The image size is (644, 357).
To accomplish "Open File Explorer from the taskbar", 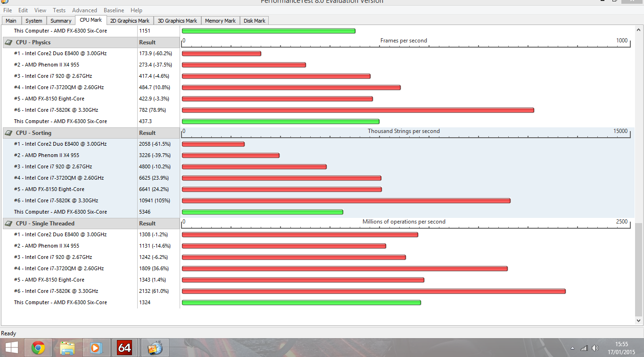I will [67, 348].
